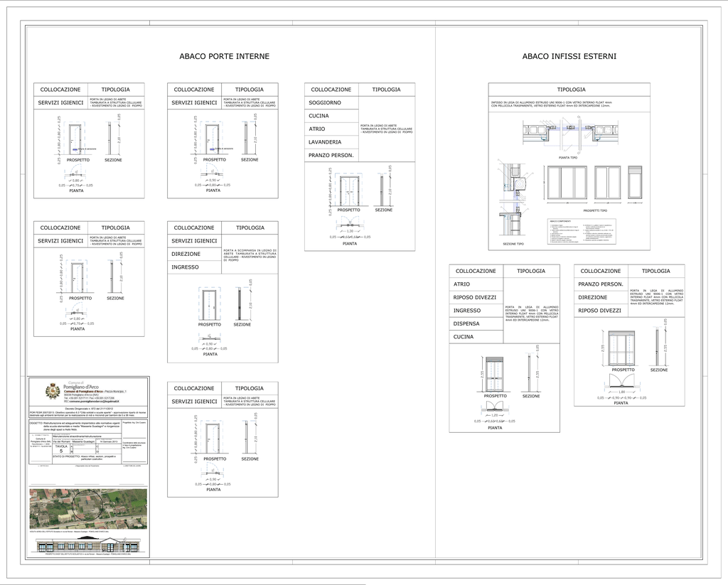Viewport: 728px width, 585px height.
Task: Click the CUCINA row in interior doors table
Action: 331,116
